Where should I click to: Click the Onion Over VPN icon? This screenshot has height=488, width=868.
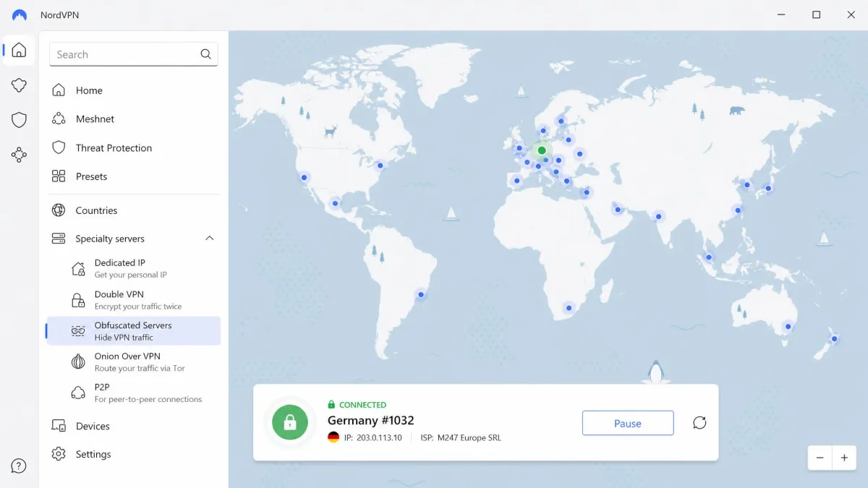click(x=78, y=361)
